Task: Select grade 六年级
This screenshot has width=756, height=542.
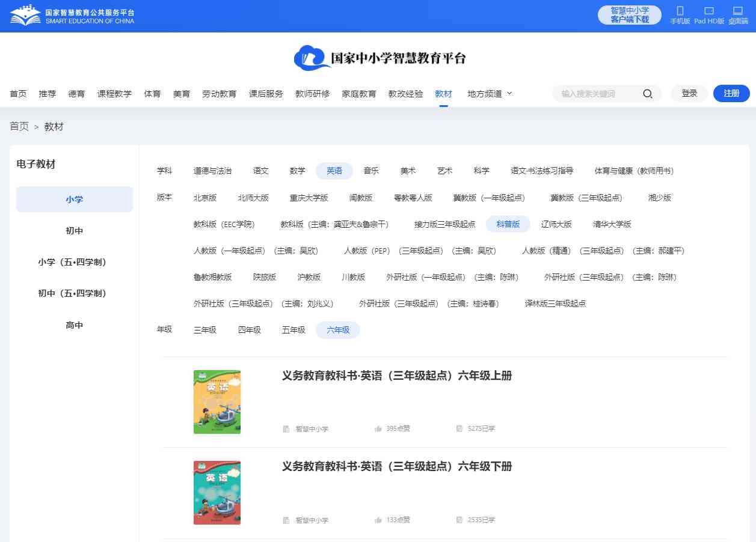Action: pos(338,330)
